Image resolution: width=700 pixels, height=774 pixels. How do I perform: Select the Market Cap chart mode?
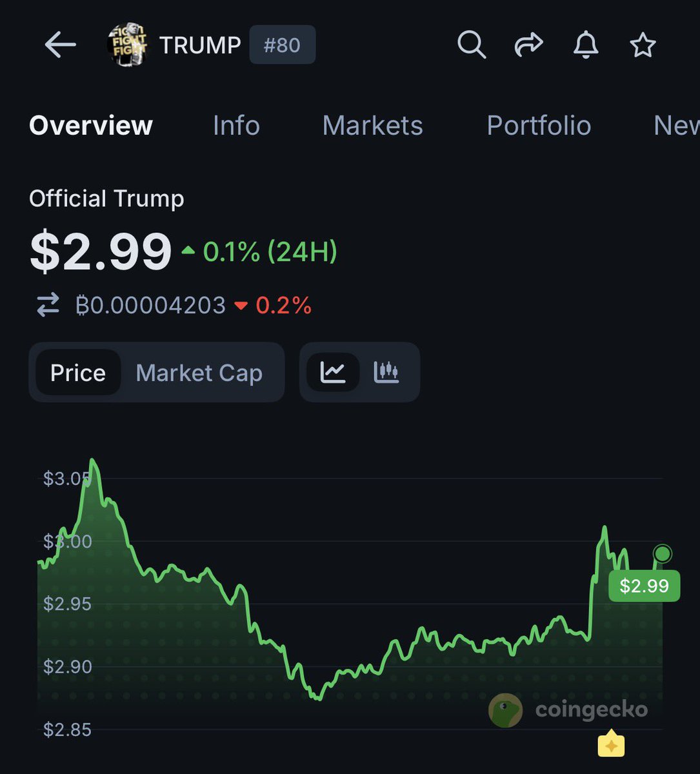[199, 373]
